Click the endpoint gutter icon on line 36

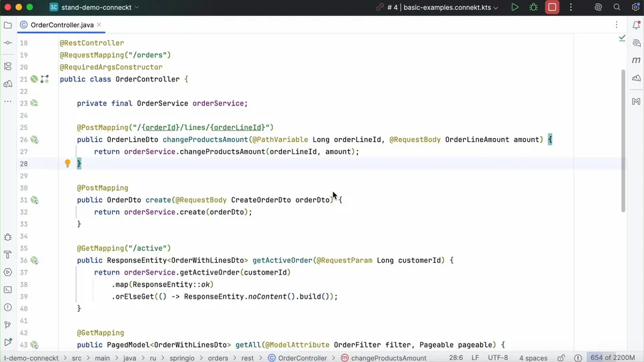pyautogui.click(x=35, y=261)
